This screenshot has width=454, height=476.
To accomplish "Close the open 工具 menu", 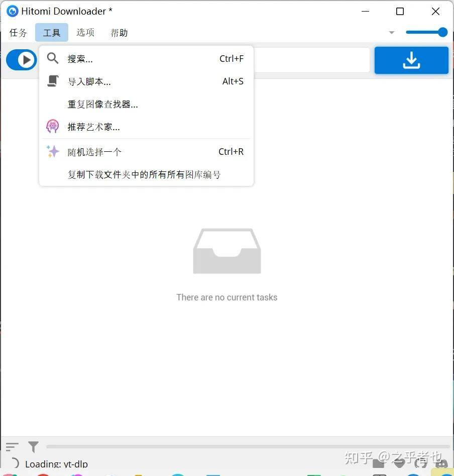I will point(52,33).
